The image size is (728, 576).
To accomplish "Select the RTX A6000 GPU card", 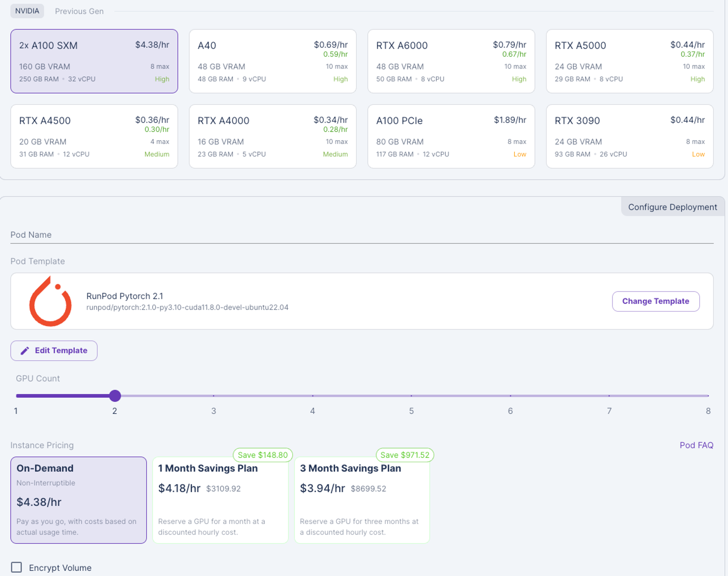I will tap(451, 61).
